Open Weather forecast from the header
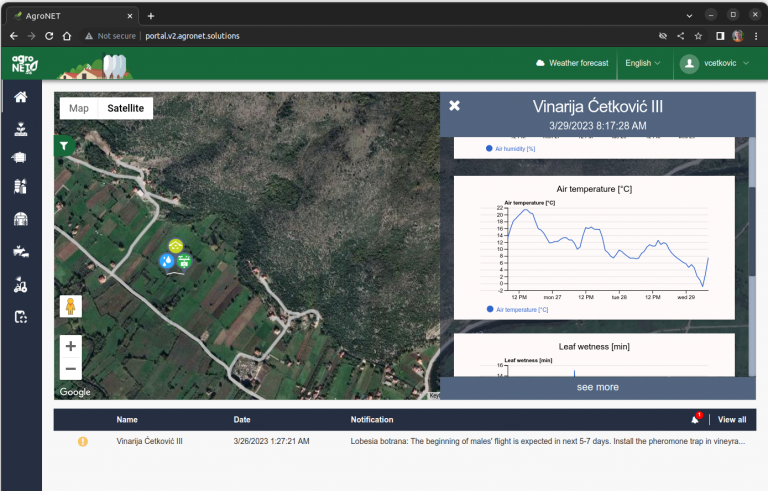 572,63
